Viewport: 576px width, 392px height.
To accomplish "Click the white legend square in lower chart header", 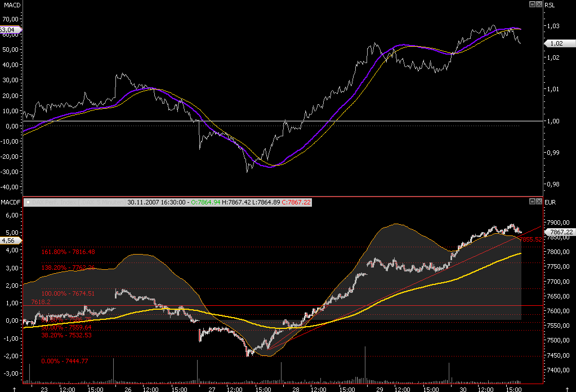I will pos(27,202).
